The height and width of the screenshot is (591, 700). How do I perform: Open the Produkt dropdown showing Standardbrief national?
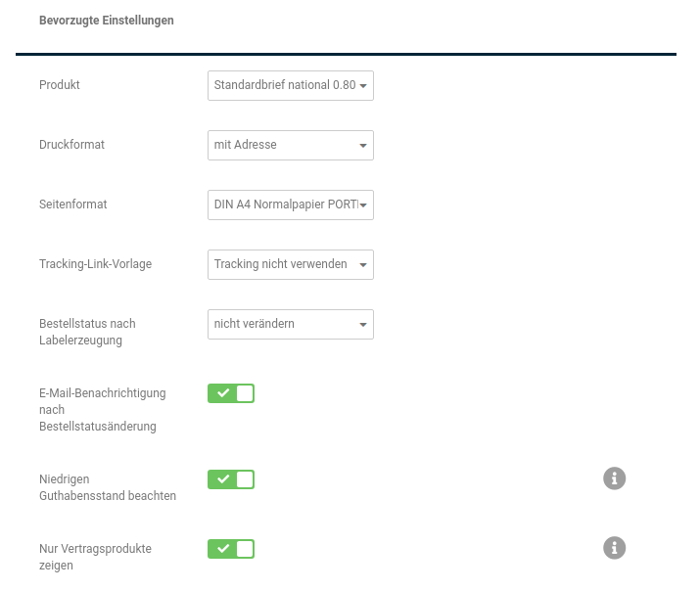click(x=290, y=85)
